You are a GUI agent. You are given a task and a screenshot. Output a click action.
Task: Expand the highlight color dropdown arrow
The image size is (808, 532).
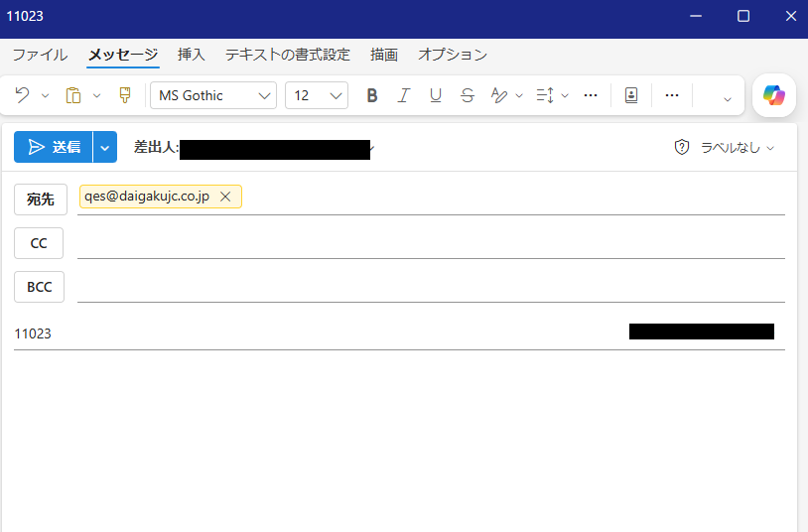(519, 96)
